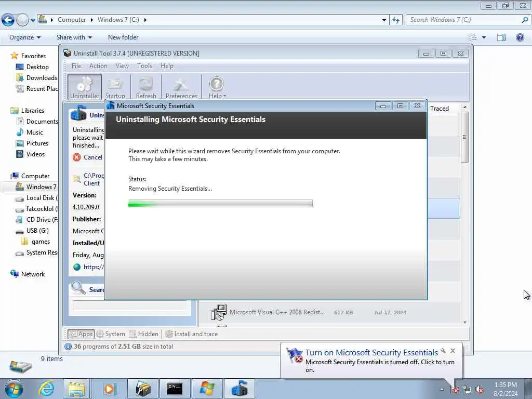
Task: Open Documents library
Action: (x=37, y=122)
